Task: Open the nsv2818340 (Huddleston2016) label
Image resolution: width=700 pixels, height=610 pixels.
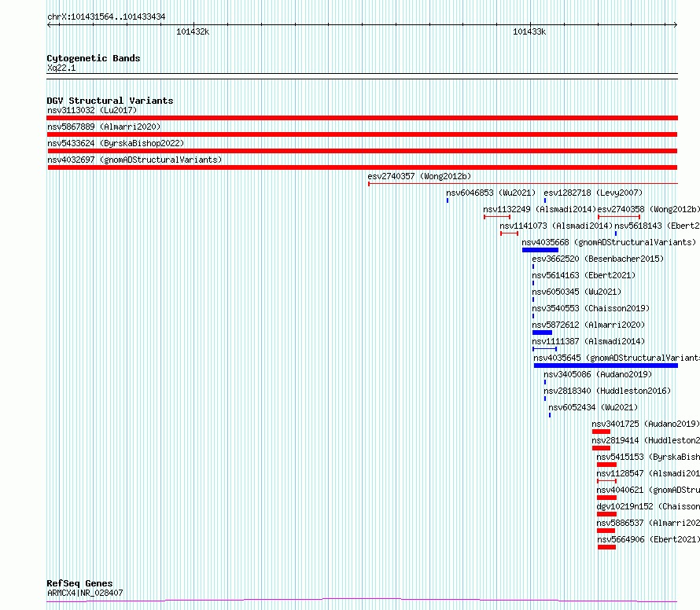Action: [607, 391]
